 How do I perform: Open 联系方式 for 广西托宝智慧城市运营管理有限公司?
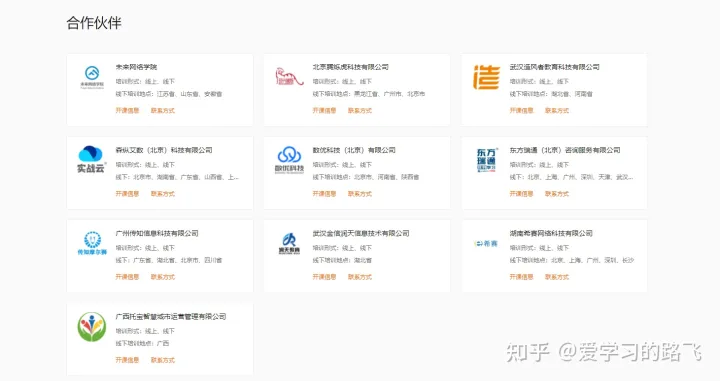pos(163,360)
